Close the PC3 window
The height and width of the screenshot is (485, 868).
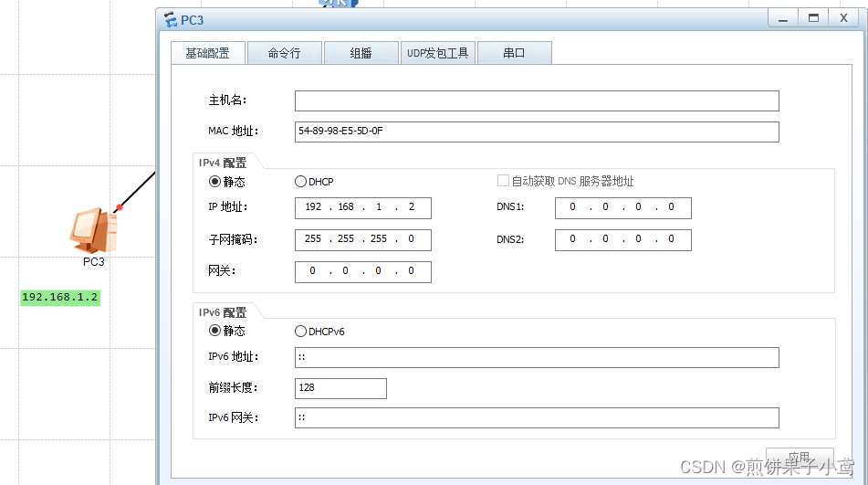click(843, 18)
